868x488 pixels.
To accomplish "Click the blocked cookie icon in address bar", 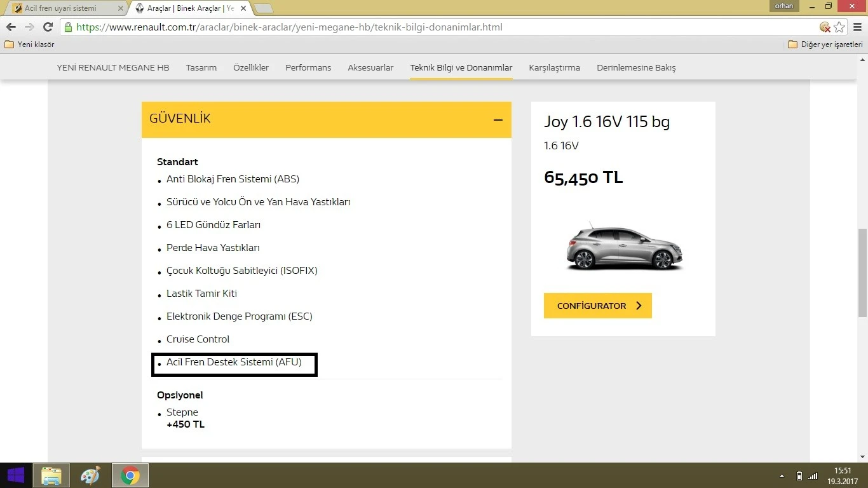I will tap(825, 27).
